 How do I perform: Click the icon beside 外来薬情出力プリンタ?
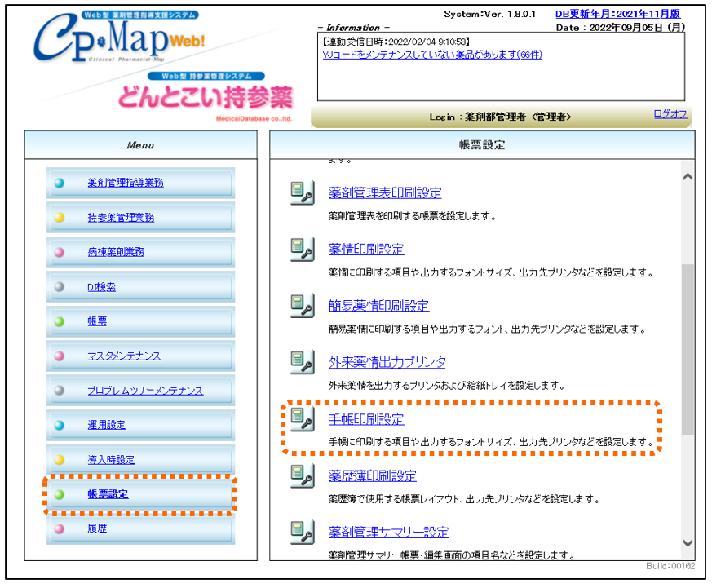tap(303, 362)
